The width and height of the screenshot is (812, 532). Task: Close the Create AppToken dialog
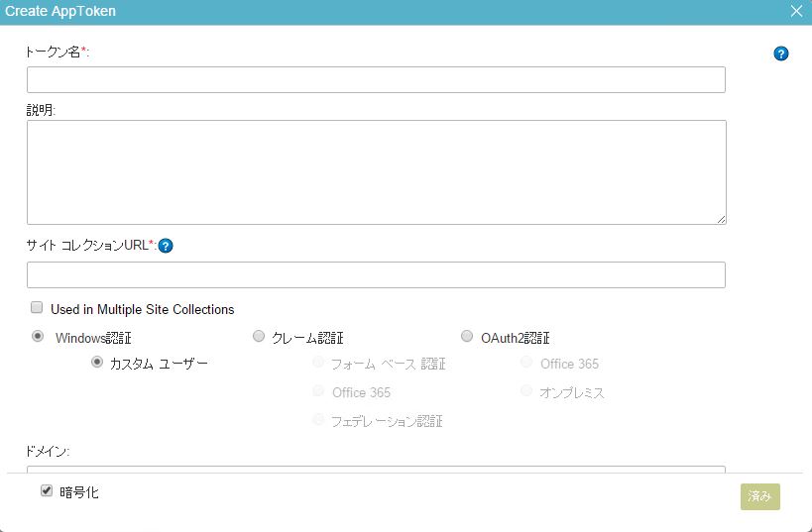coord(796,11)
